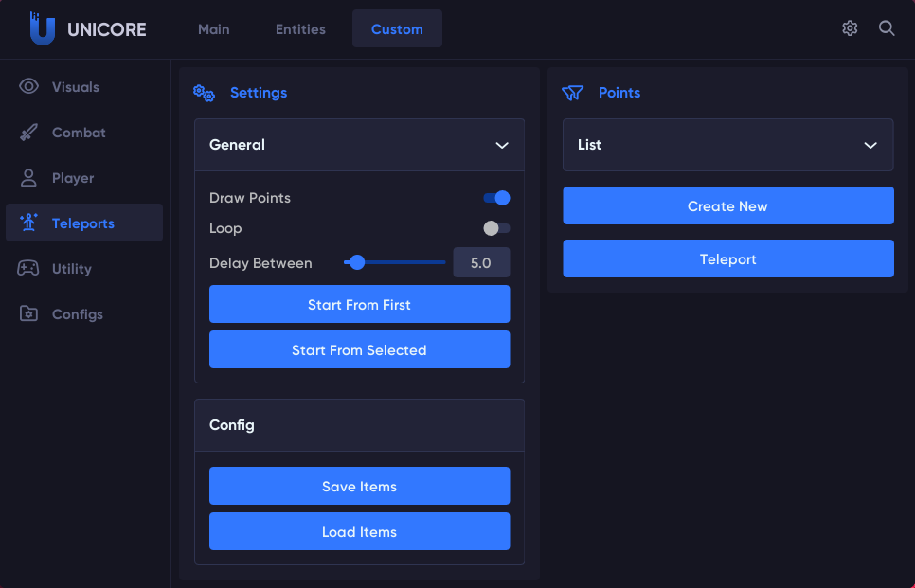Click the Create New button
This screenshot has width=915, height=588.
[727, 206]
